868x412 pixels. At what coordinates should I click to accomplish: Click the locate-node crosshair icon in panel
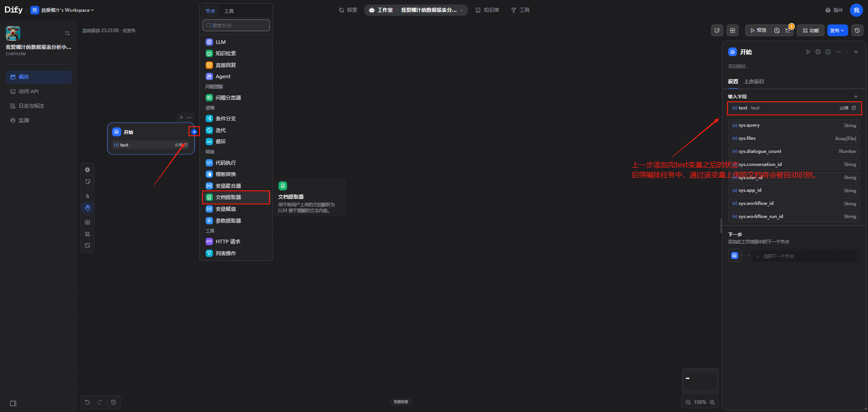tap(818, 52)
